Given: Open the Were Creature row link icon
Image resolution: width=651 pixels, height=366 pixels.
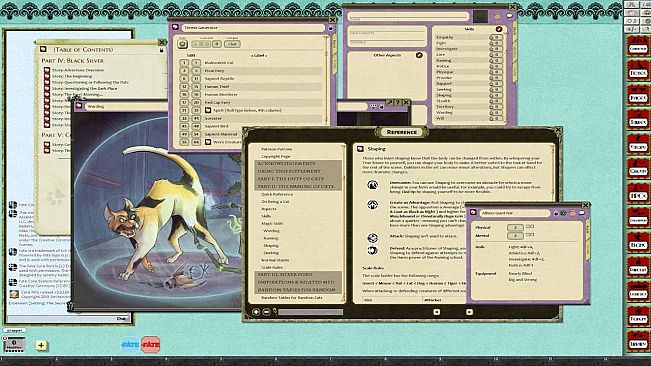Looking at the screenshot, I should (x=208, y=142).
